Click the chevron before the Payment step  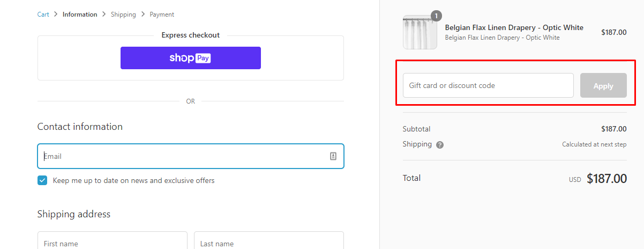143,14
